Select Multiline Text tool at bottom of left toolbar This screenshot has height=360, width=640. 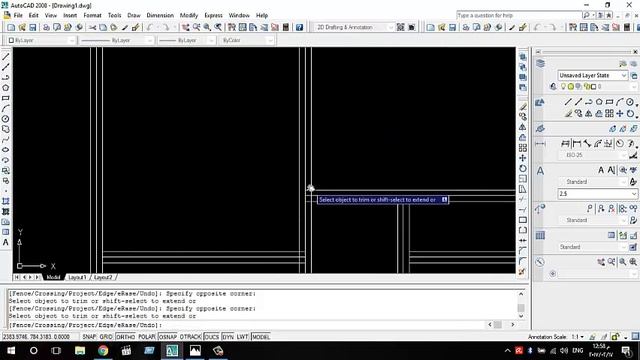click(6, 242)
